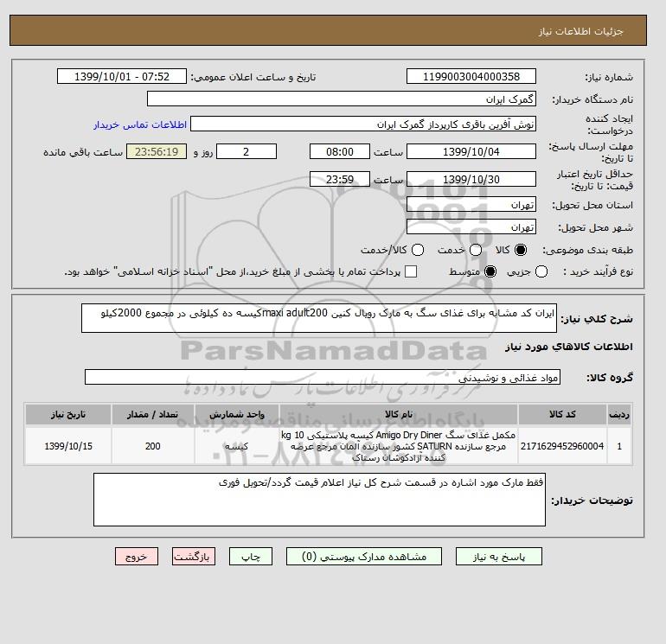This screenshot has width=666, height=644.
Task: Click the goods group field مواد غذائی و نوشیدنی
Action: point(323,377)
